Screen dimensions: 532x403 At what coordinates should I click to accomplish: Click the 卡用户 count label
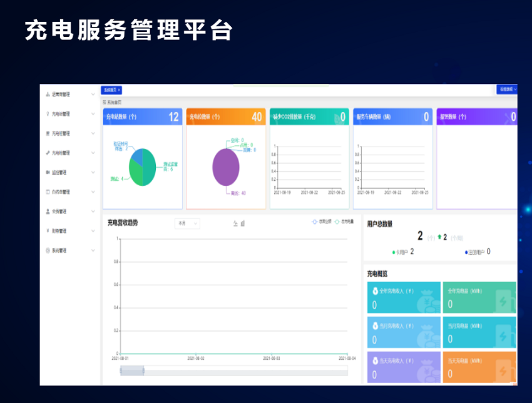click(403, 252)
